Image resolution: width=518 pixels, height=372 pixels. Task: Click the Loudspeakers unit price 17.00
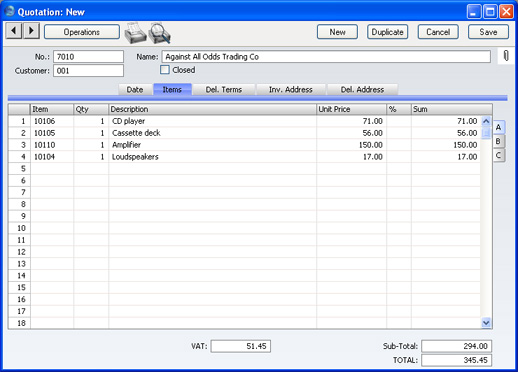(351, 157)
